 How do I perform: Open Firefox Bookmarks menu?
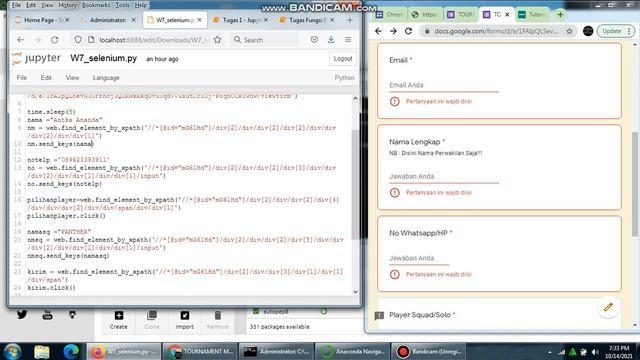click(96, 5)
